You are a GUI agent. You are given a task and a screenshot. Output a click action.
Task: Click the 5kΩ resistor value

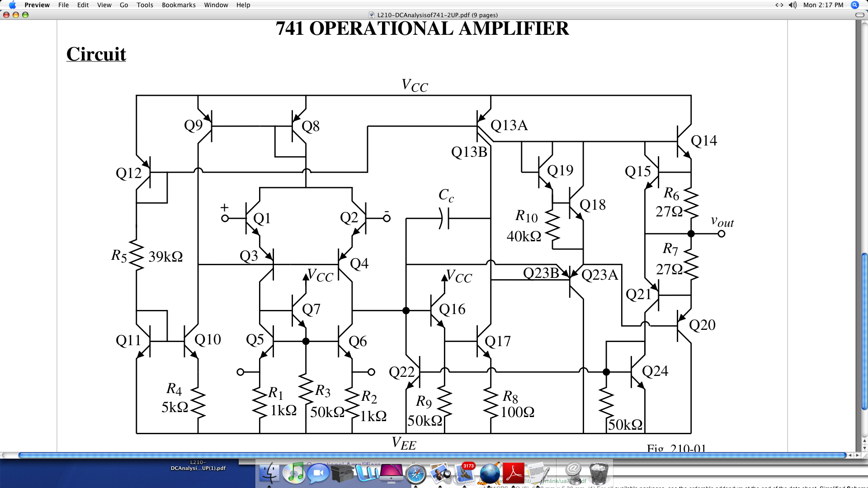pos(175,407)
